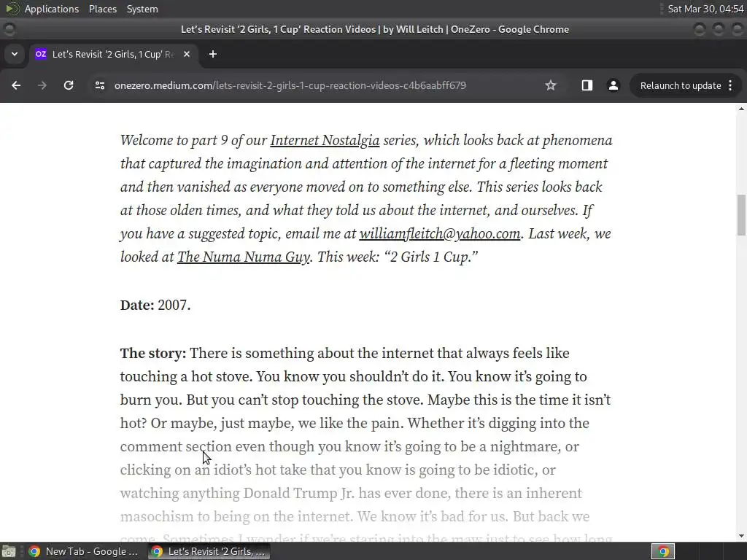Viewport: 747px width, 560px height.
Task: Click the clock showing Sat Mar 30
Action: (705, 9)
